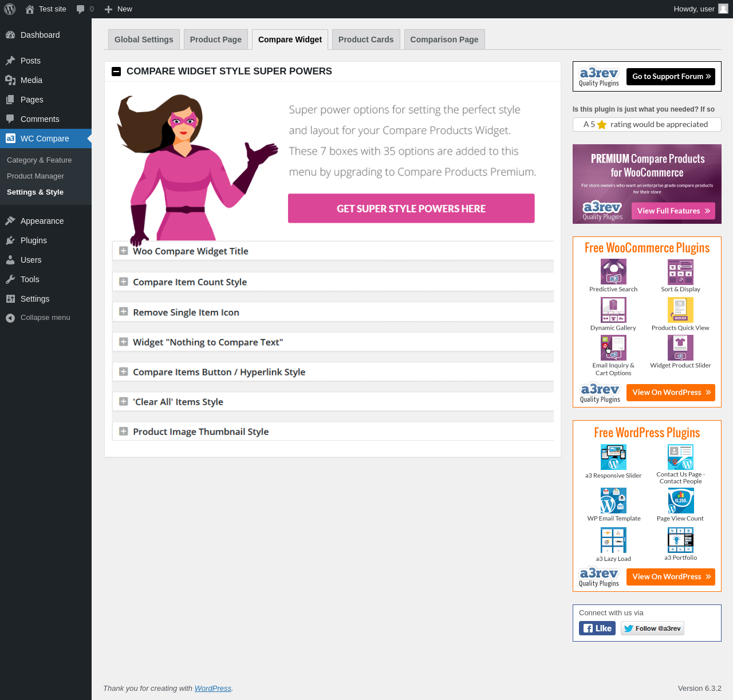
Task: Open the Product Cards tab
Action: [366, 39]
